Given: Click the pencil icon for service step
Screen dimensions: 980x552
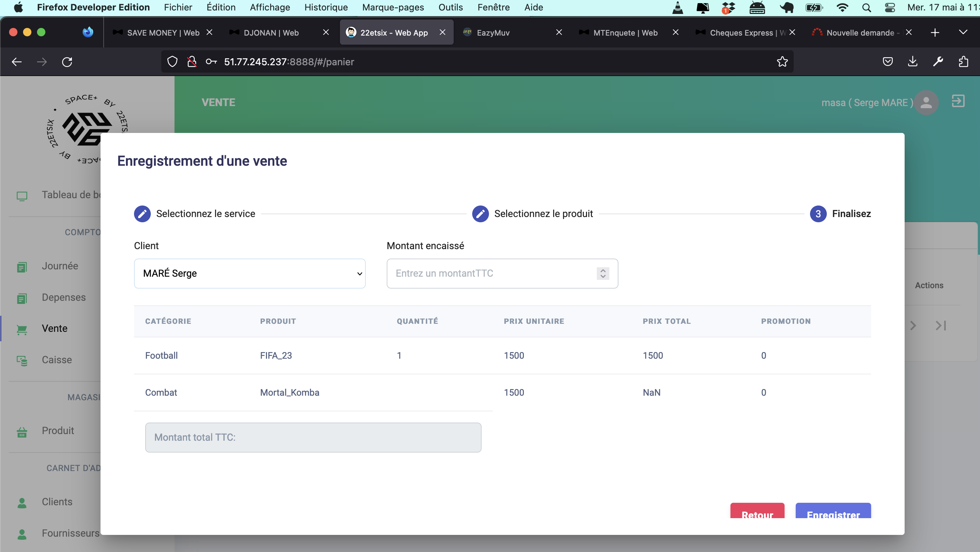Looking at the screenshot, I should tap(142, 214).
